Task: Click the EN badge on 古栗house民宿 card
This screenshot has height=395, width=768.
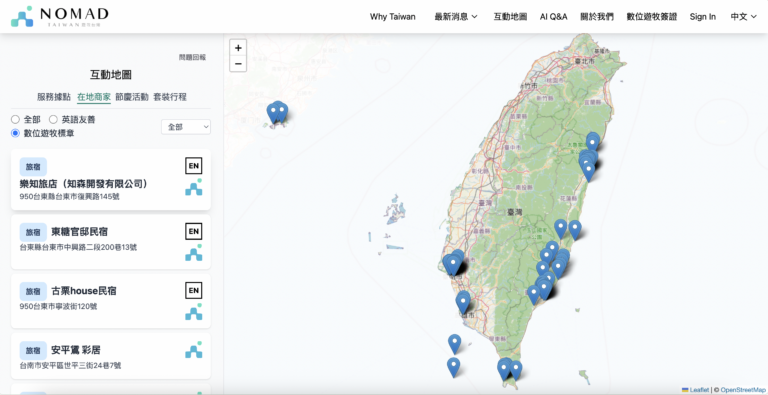Action: (193, 291)
